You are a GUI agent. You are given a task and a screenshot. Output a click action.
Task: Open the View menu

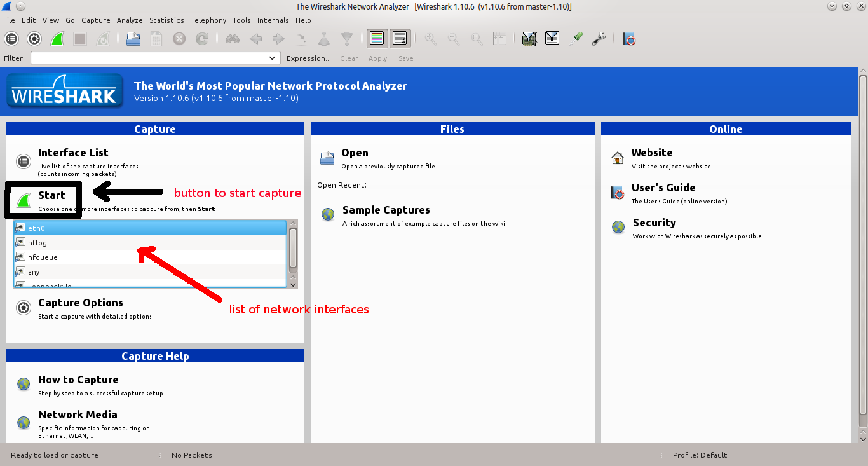click(51, 20)
